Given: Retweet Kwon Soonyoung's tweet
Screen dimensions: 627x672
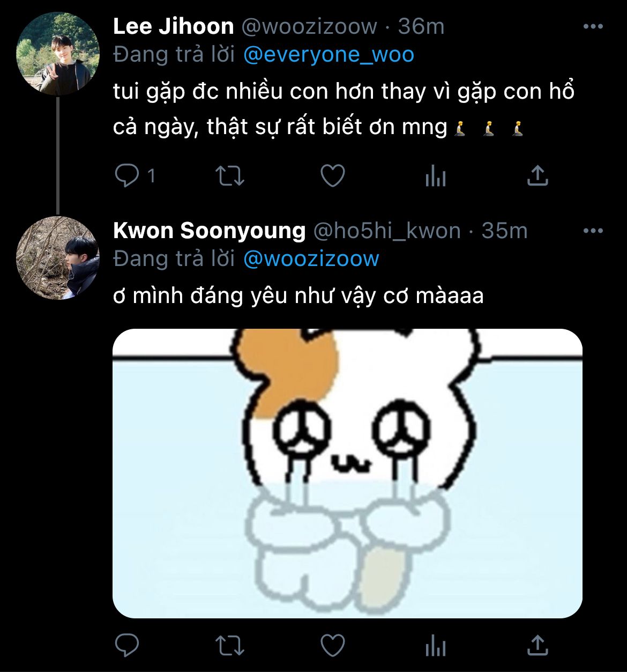Looking at the screenshot, I should pyautogui.click(x=229, y=645).
